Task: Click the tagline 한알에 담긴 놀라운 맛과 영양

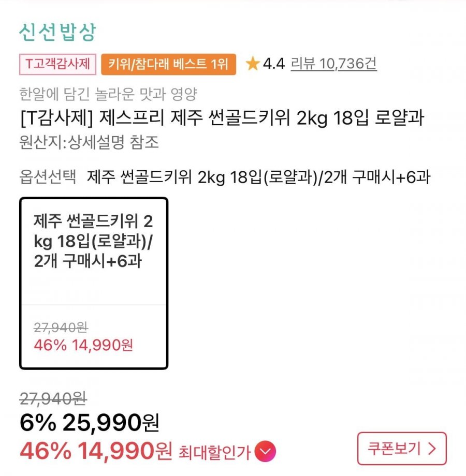Action: (108, 94)
